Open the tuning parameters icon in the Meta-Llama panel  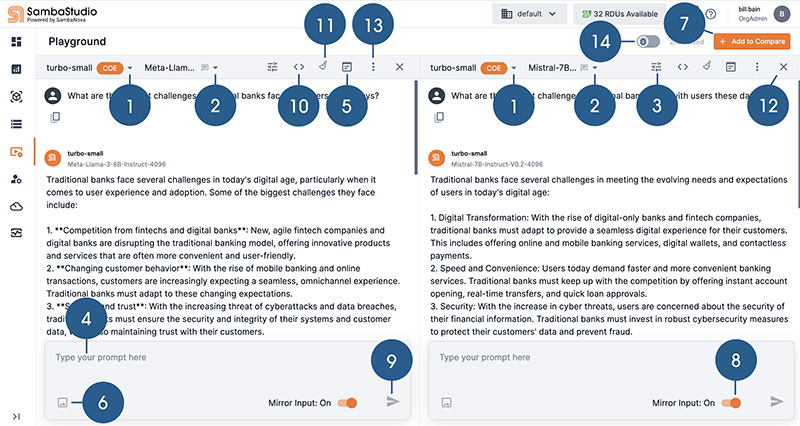[x=273, y=67]
